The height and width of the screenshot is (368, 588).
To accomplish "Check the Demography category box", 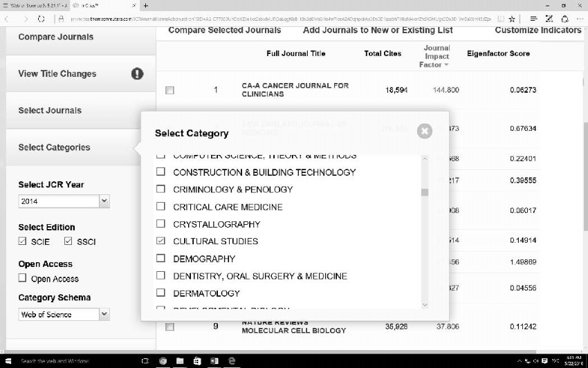I will coord(160,258).
